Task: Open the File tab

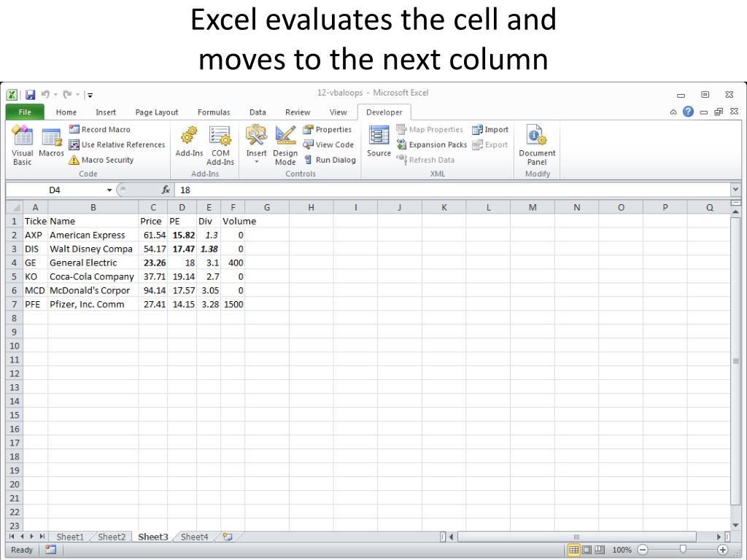Action: coord(25,112)
